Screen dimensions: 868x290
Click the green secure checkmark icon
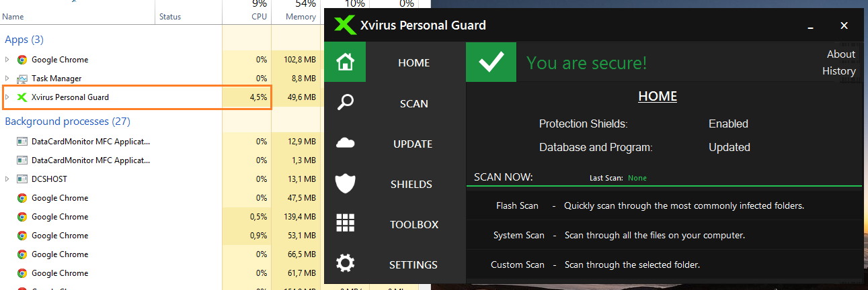491,62
